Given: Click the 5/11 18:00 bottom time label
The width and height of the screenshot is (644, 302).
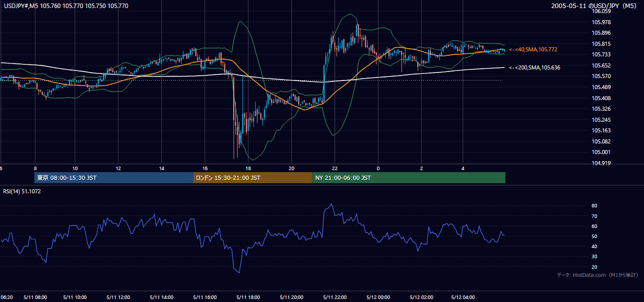Looking at the screenshot, I should [248, 297].
